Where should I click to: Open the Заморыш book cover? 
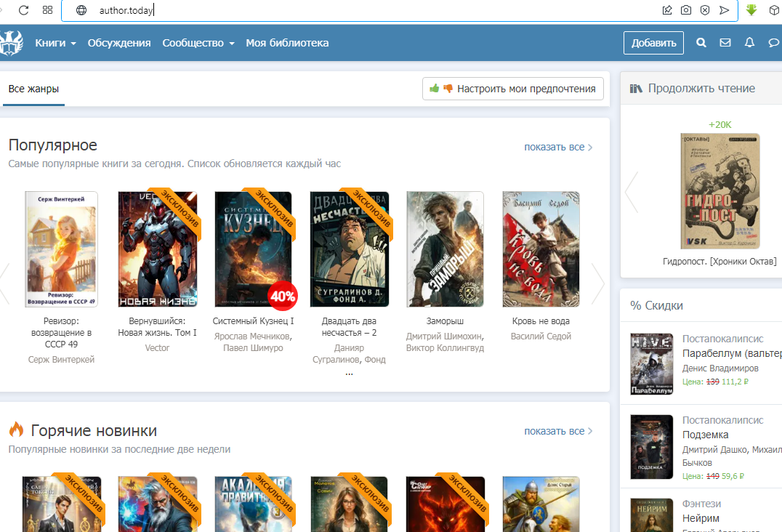445,249
